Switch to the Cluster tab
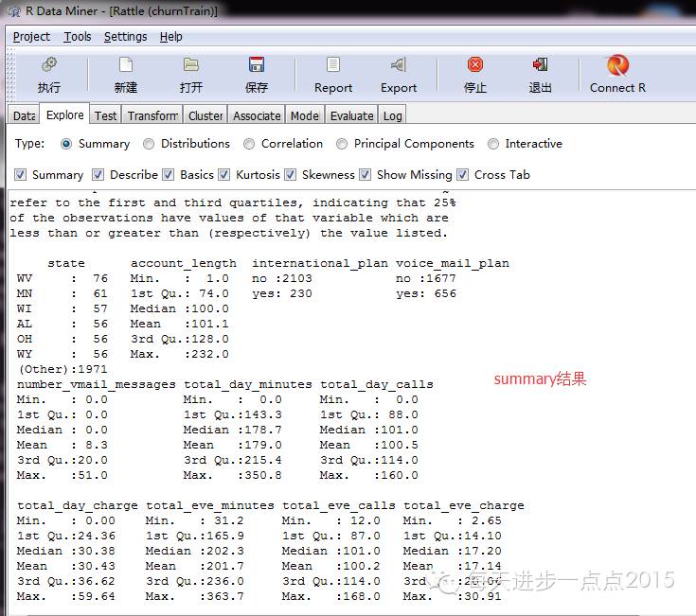The image size is (696, 616). [x=205, y=115]
